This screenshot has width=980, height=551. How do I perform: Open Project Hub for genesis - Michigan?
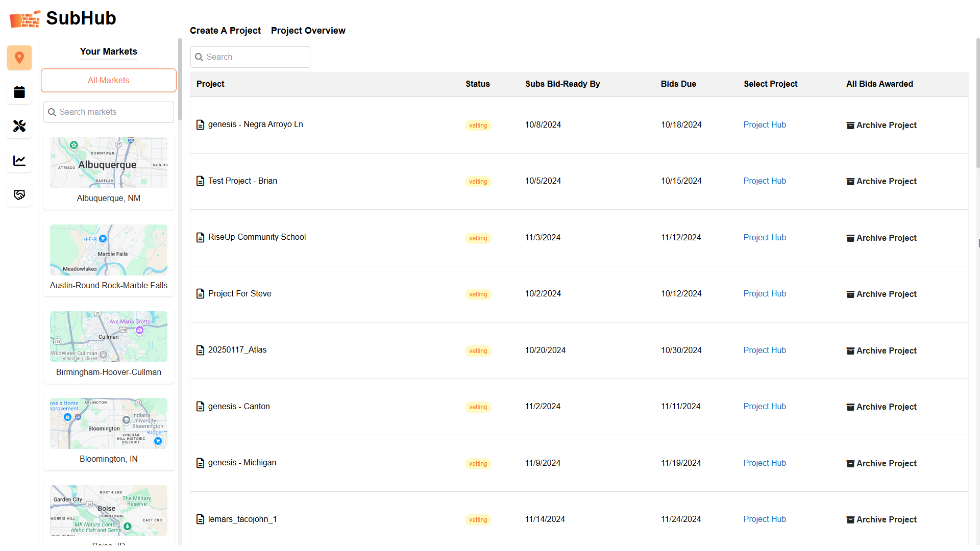pyautogui.click(x=765, y=463)
